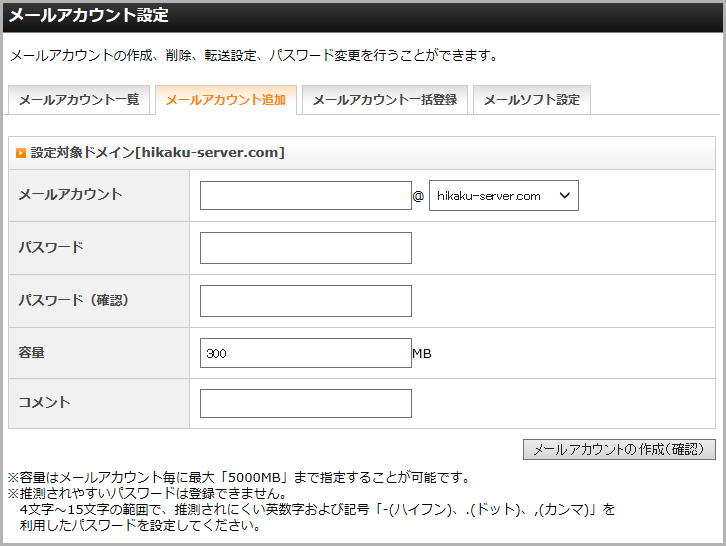Go to the メールソフト設定 tab
The height and width of the screenshot is (546, 726).
pos(531,100)
